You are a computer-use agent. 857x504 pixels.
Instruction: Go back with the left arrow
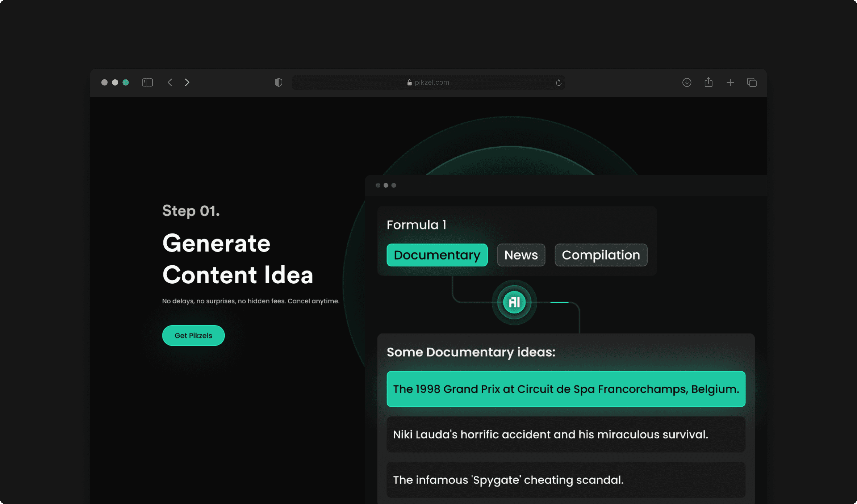[x=170, y=83]
